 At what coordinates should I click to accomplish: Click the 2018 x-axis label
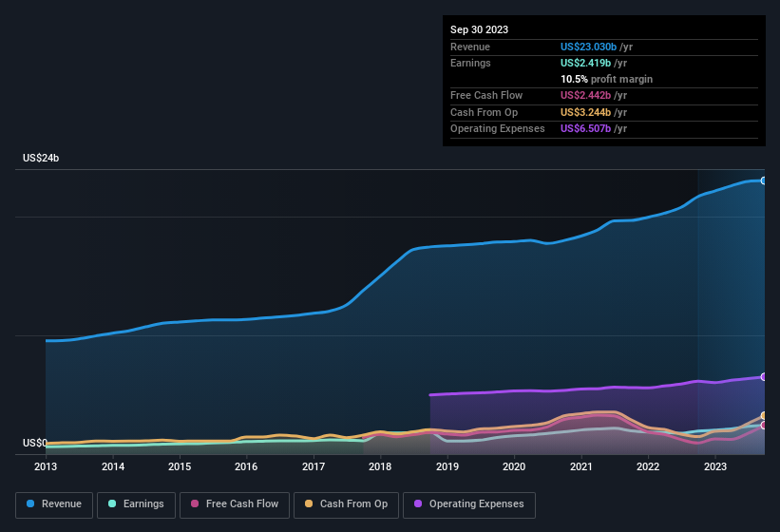380,466
